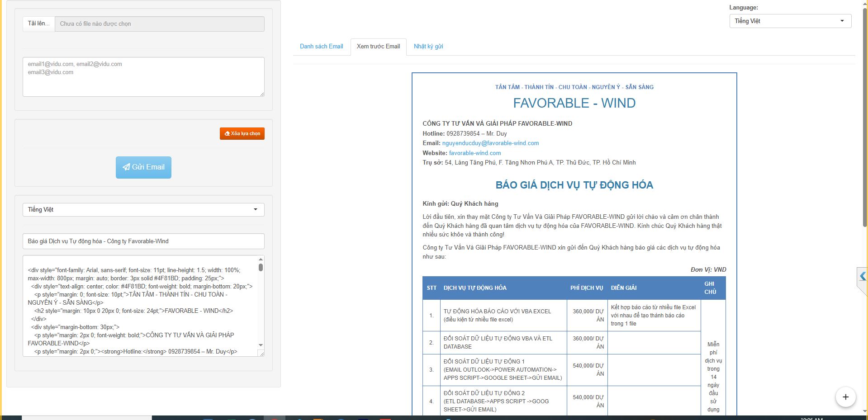Expand the side panel chevron arrow

[x=863, y=276]
